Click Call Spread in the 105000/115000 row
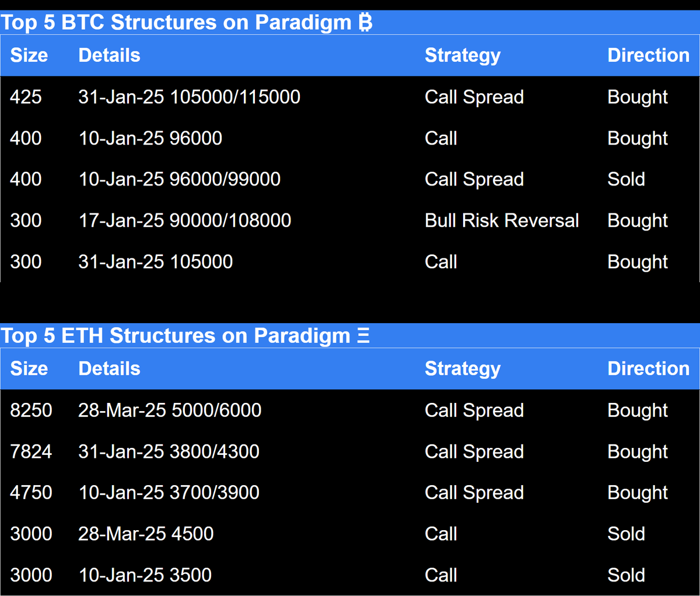The image size is (700, 596). [x=474, y=97]
